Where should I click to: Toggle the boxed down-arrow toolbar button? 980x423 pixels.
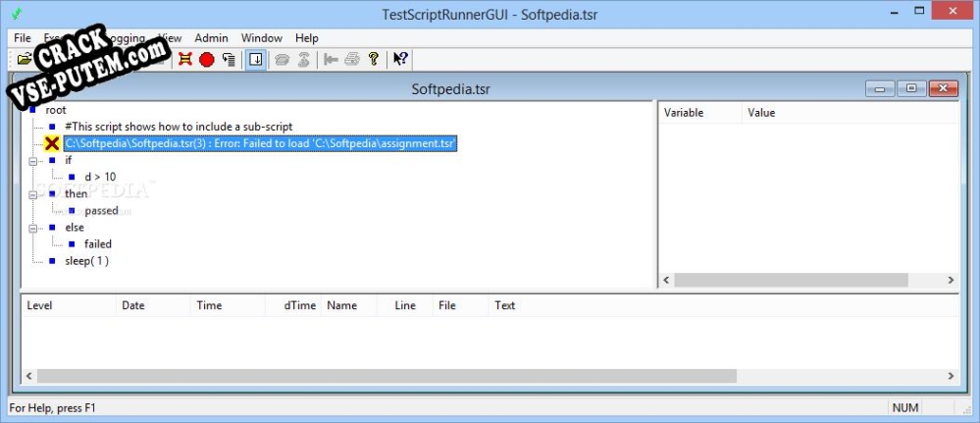pos(255,59)
